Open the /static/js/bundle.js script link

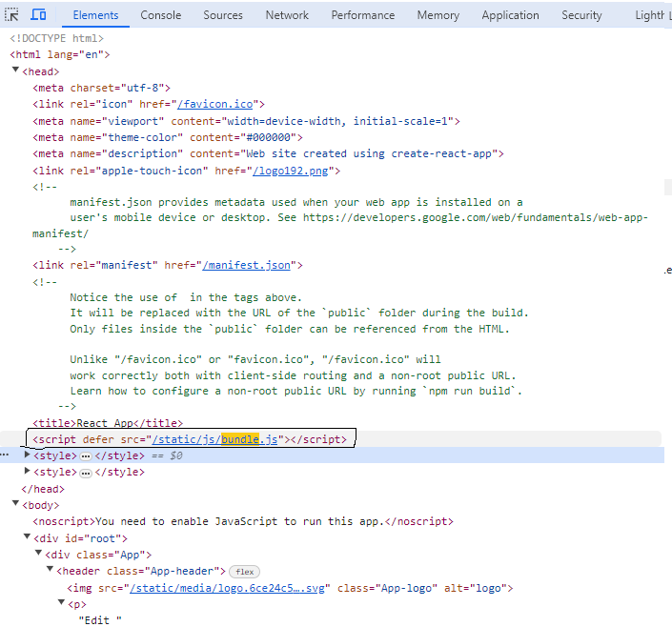pyautogui.click(x=214, y=439)
